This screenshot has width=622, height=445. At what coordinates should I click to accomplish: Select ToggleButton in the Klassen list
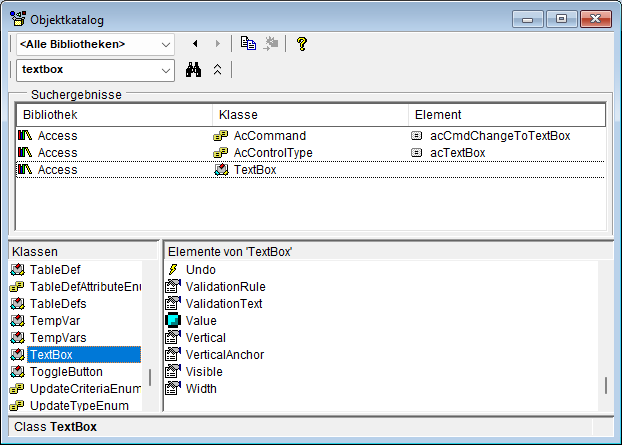[x=66, y=371]
